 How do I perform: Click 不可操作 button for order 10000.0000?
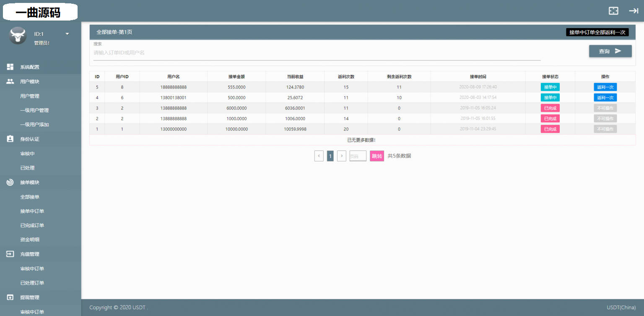[605, 129]
